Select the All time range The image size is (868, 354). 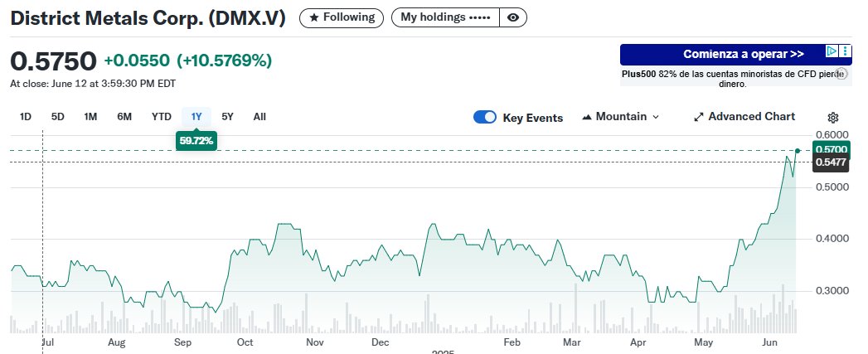coord(259,117)
